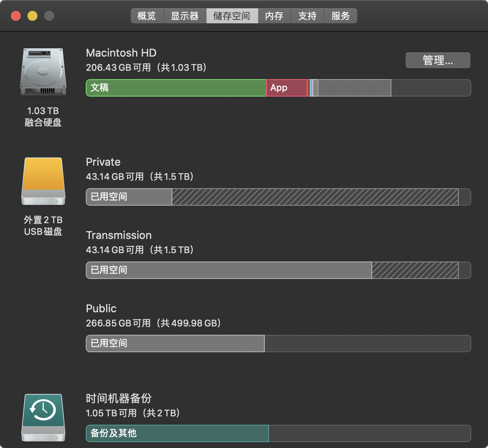Click the Private volume used-space bar
The width and height of the screenshot is (488, 448).
[129, 197]
